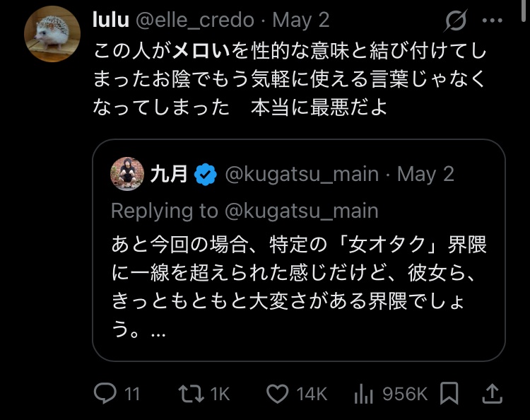This screenshot has height=420, width=530.
Task: Open lulu's hedgehog profile picture
Action: tap(52, 35)
